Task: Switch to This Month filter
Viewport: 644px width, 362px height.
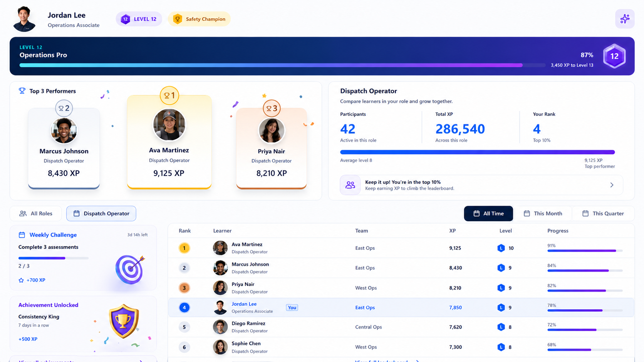Action: pos(543,214)
